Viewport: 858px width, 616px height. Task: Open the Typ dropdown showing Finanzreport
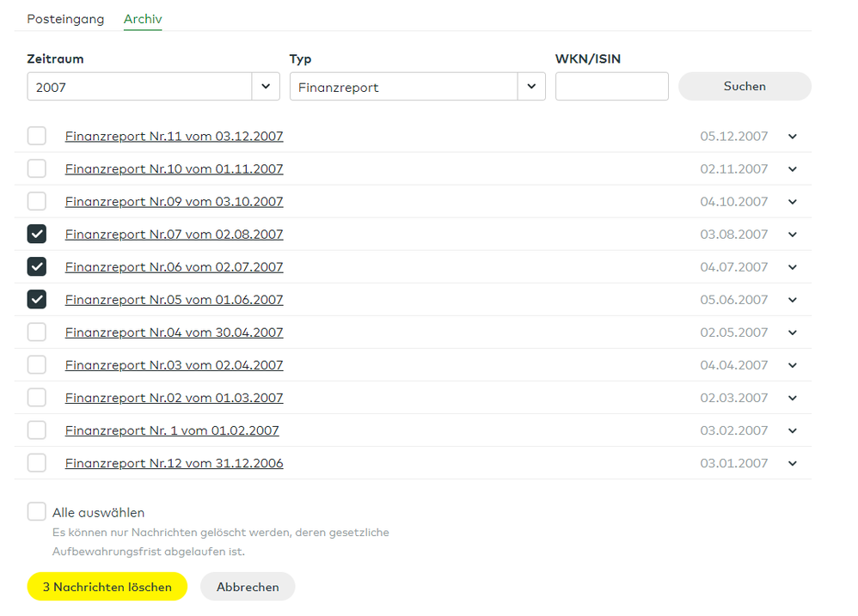[530, 87]
